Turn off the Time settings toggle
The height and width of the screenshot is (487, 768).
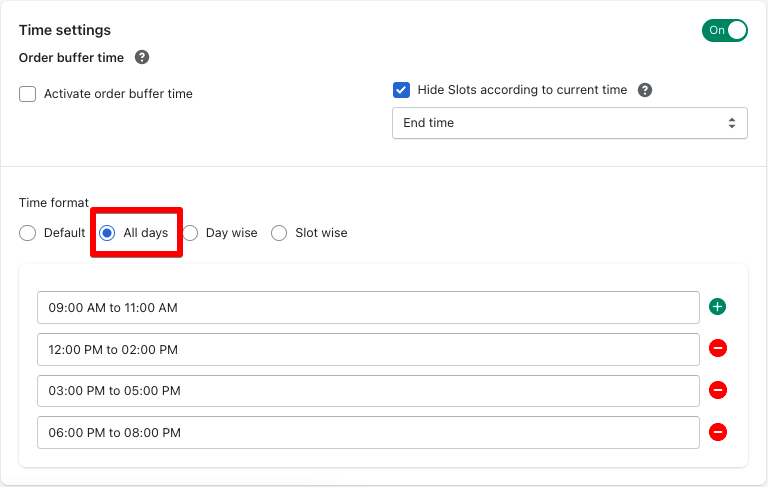(724, 30)
